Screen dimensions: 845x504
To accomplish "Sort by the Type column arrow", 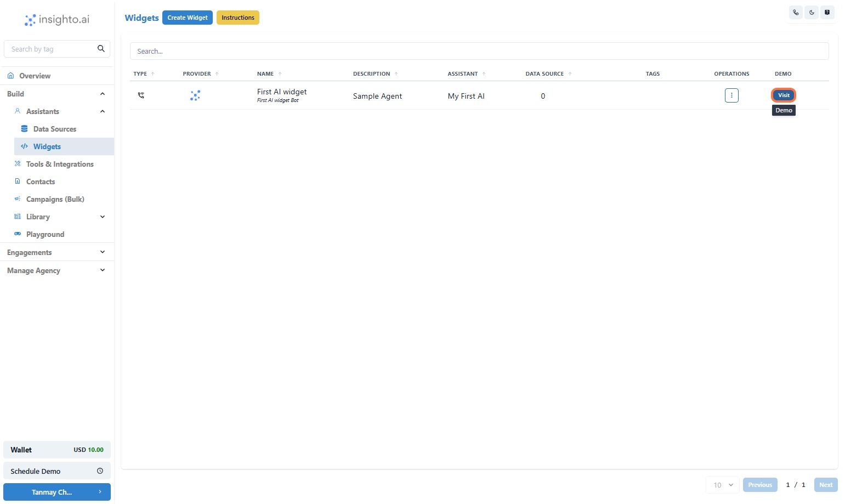I will [x=153, y=74].
